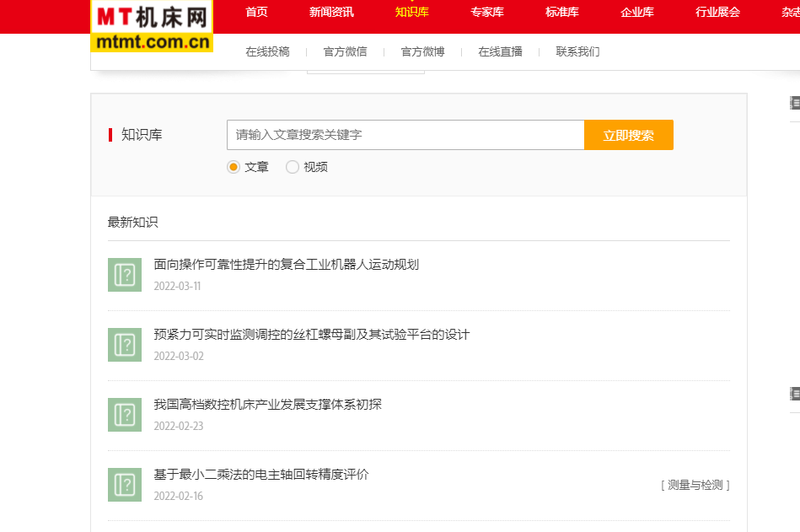This screenshot has width=800, height=532.
Task: Select the 视频 radio button
Action: point(292,167)
